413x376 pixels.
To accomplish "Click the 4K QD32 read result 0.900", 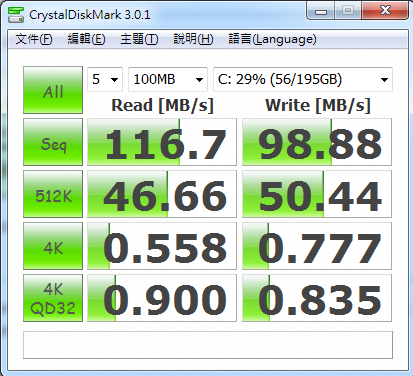I will 162,298.
